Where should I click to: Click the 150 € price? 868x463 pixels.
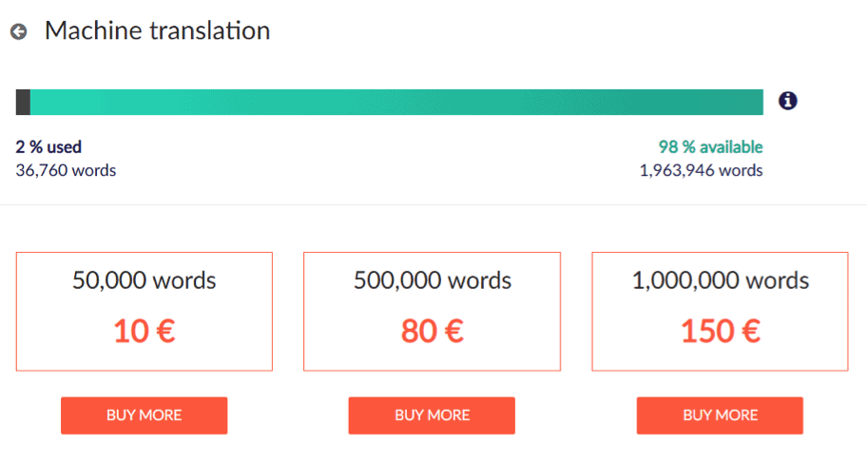(x=721, y=331)
